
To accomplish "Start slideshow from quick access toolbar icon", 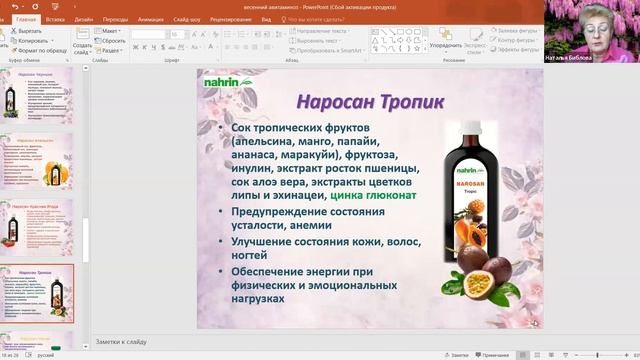I will [55, 7].
